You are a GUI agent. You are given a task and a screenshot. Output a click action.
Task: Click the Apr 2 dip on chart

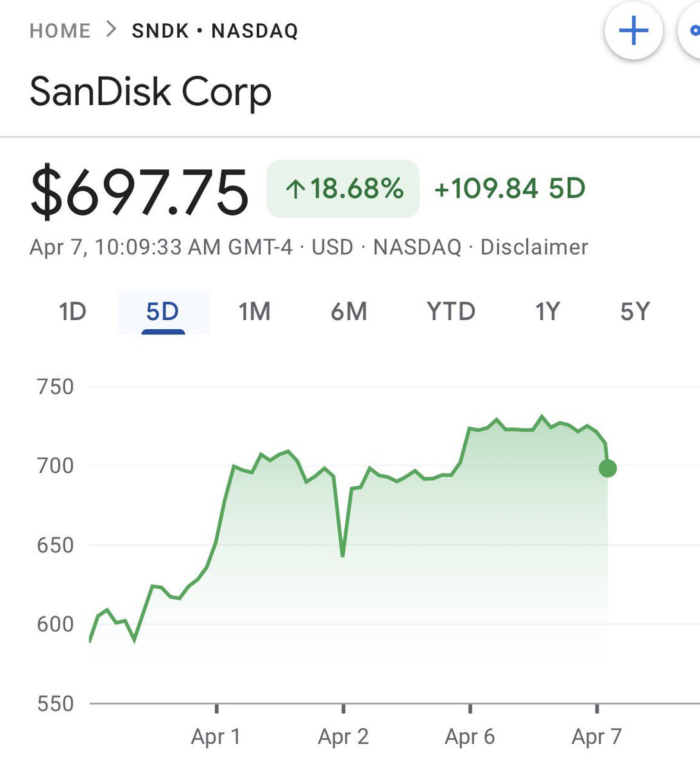coord(343,555)
